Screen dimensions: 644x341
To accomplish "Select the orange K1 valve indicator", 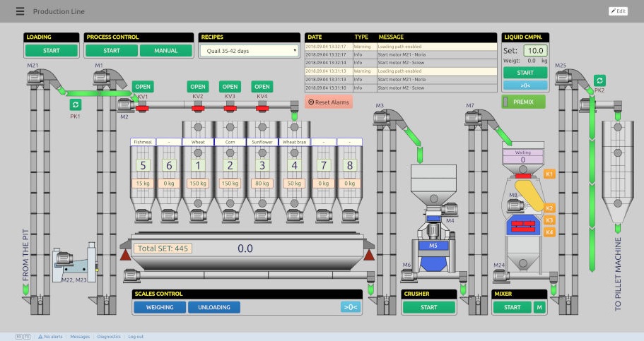I will point(549,174).
